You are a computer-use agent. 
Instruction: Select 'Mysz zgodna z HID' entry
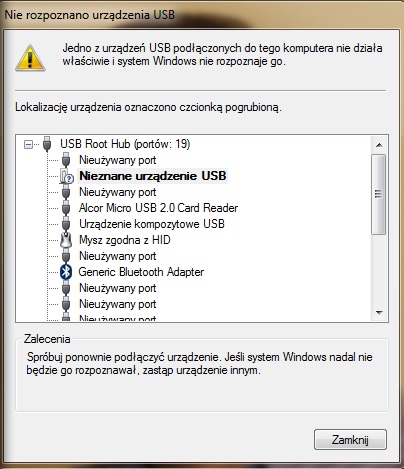click(x=125, y=240)
